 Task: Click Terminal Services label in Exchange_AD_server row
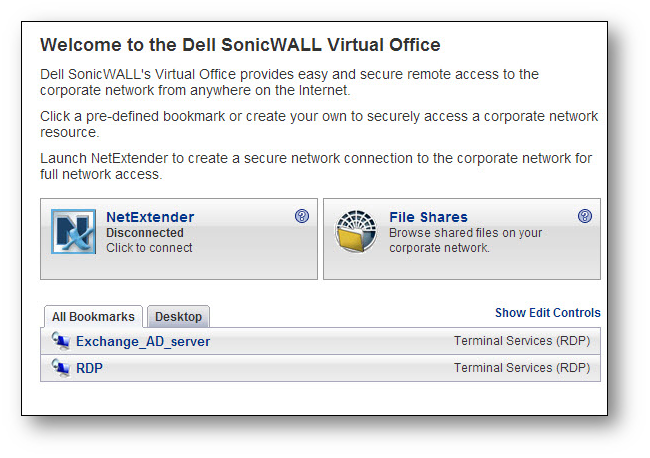(x=521, y=341)
